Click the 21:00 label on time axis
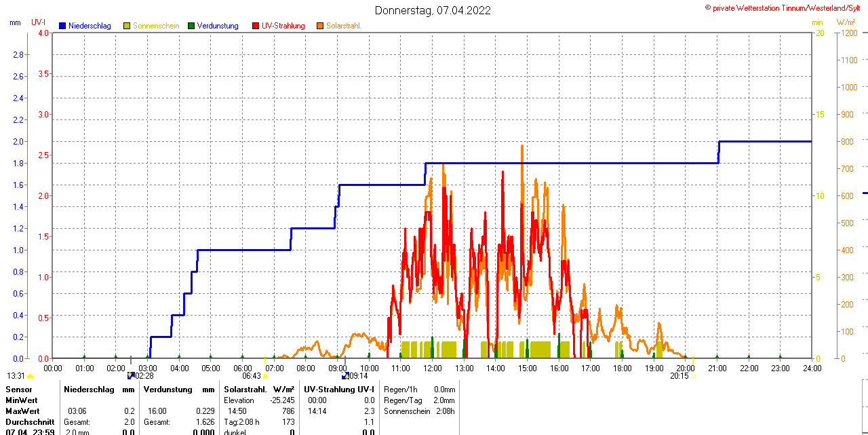This screenshot has height=435, width=868. click(717, 368)
